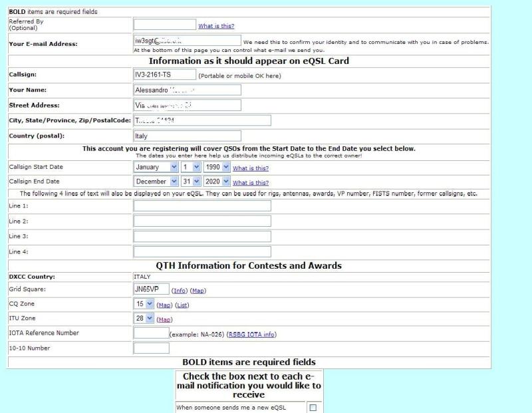Click the heading 'Information as it should appear on eQSL Card'

(249, 61)
